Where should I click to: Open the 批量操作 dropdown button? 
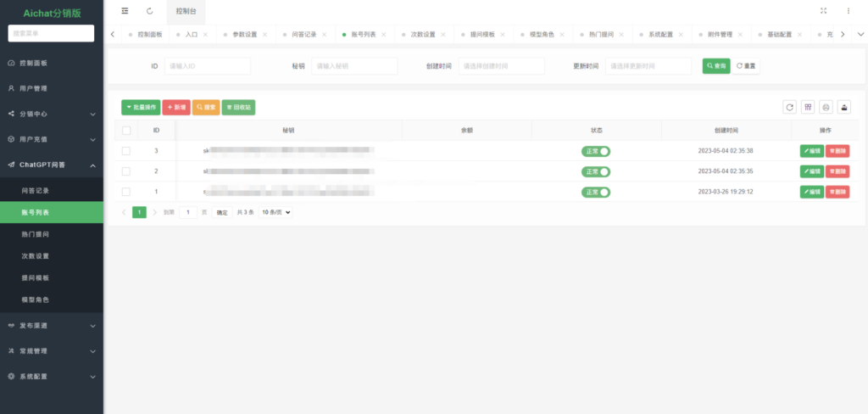tap(141, 108)
